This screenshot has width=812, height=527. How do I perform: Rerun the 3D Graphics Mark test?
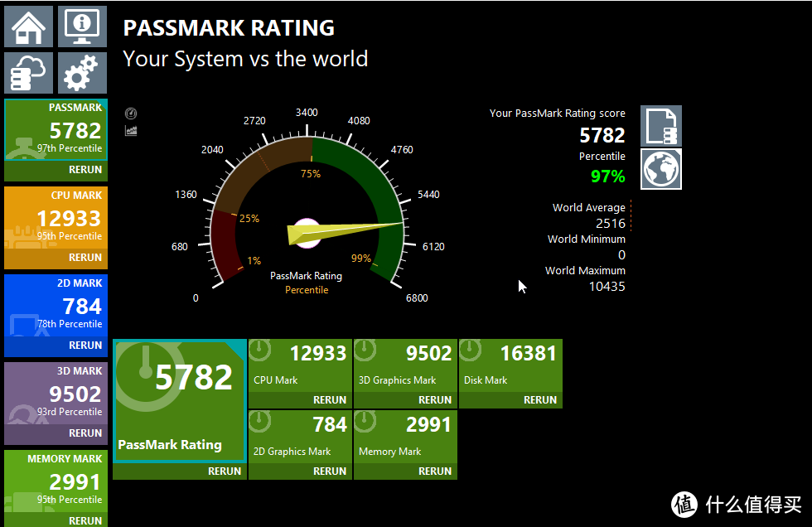click(434, 400)
